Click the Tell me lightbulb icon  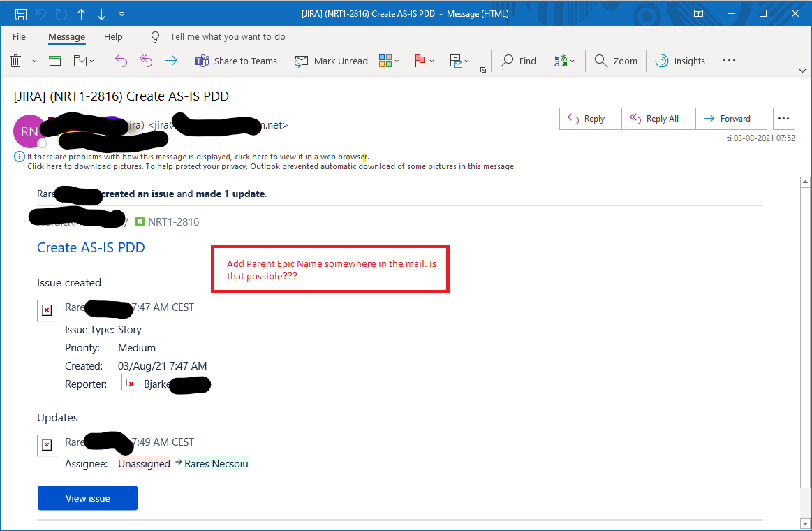coord(155,37)
